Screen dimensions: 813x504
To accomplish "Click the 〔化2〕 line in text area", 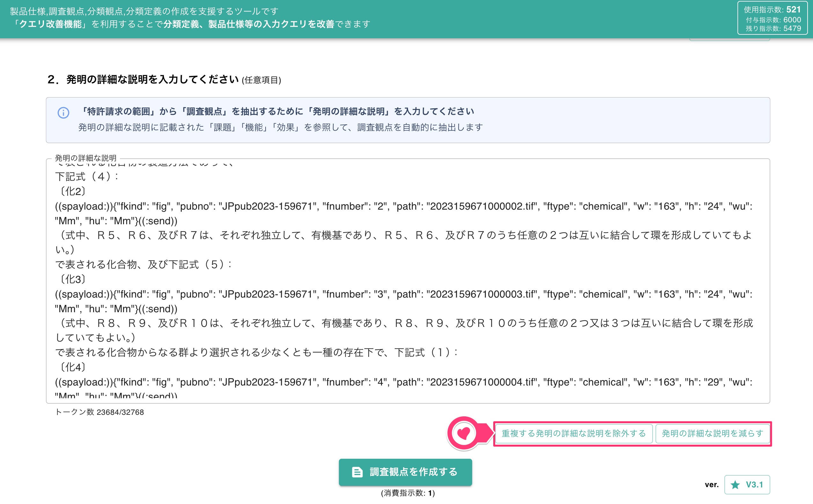I will [72, 191].
